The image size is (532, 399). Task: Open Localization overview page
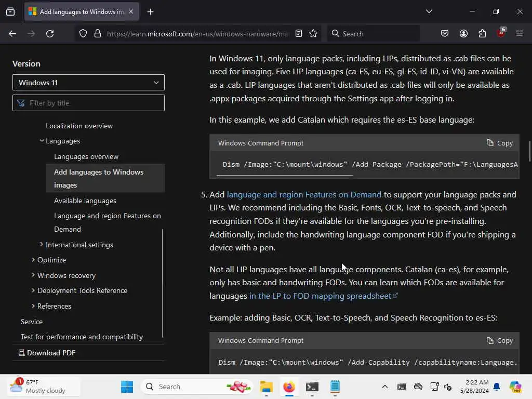pos(79,126)
